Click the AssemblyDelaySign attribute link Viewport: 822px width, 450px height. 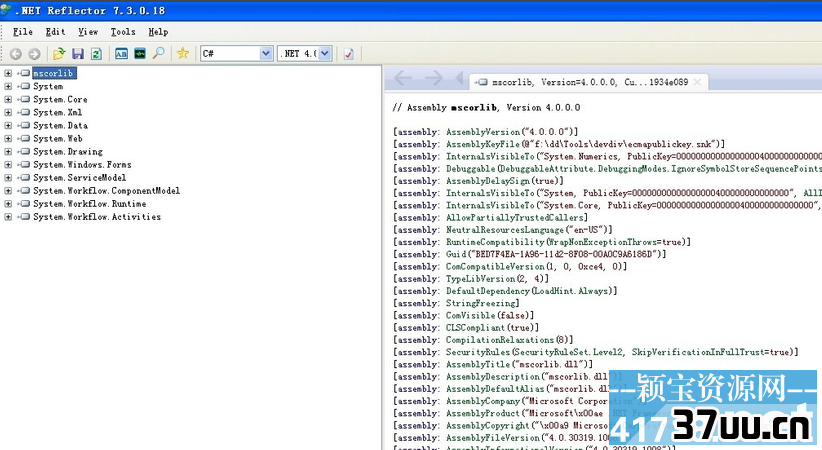click(488, 181)
